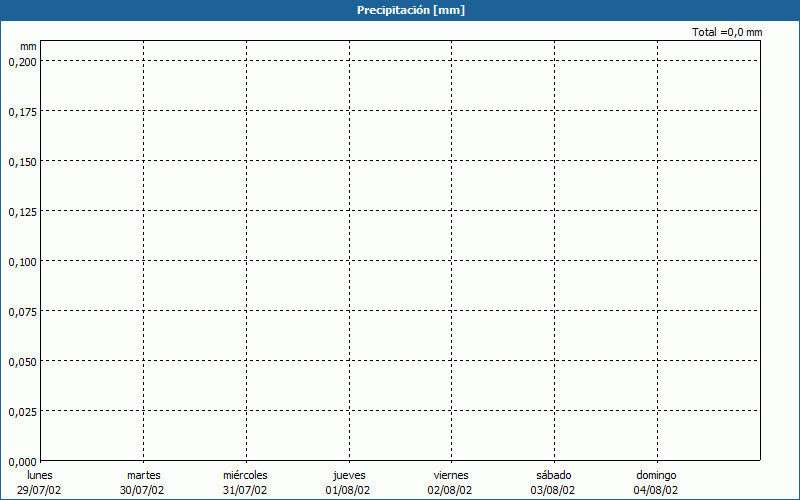Click the 30/07/02 date label
This screenshot has width=800, height=500.
pyautogui.click(x=142, y=490)
